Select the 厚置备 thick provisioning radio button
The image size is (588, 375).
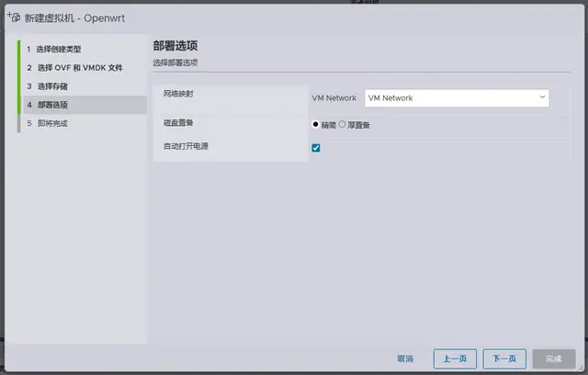(342, 124)
